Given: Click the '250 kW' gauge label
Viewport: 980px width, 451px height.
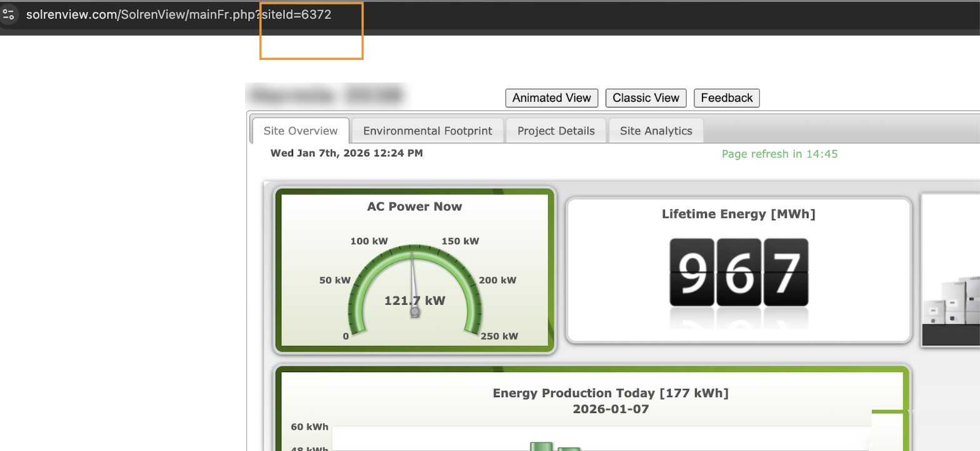Looking at the screenshot, I should (x=499, y=337).
